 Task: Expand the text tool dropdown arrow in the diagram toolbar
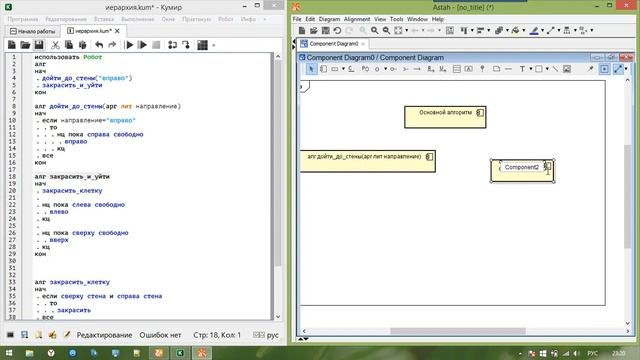tap(531, 69)
